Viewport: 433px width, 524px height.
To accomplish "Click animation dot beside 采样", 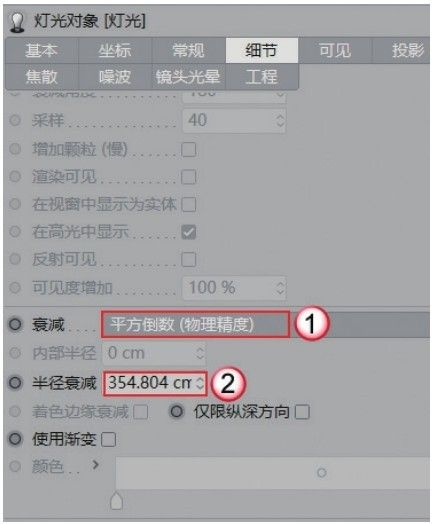I will pyautogui.click(x=15, y=120).
